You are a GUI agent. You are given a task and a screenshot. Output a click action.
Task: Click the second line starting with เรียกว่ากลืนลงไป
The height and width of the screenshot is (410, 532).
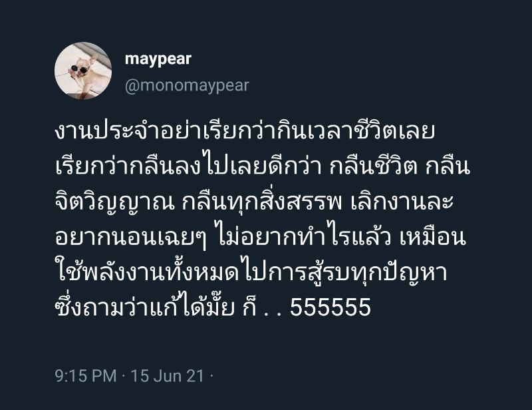pos(262,166)
